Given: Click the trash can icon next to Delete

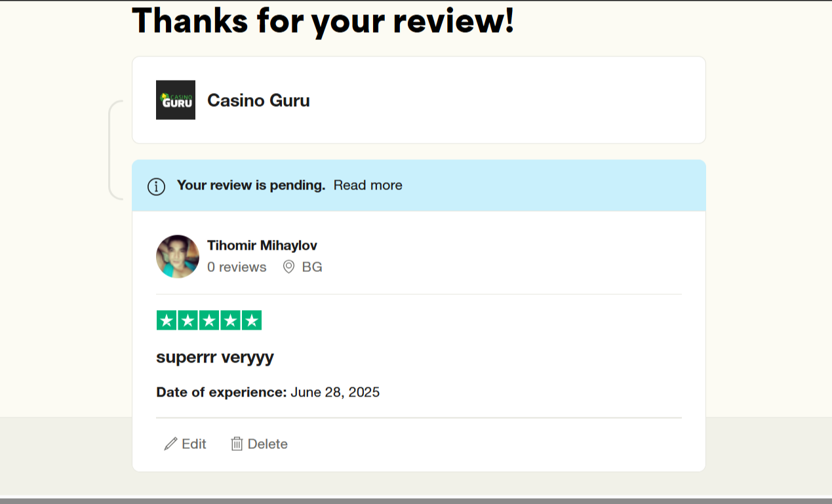Looking at the screenshot, I should pyautogui.click(x=237, y=444).
